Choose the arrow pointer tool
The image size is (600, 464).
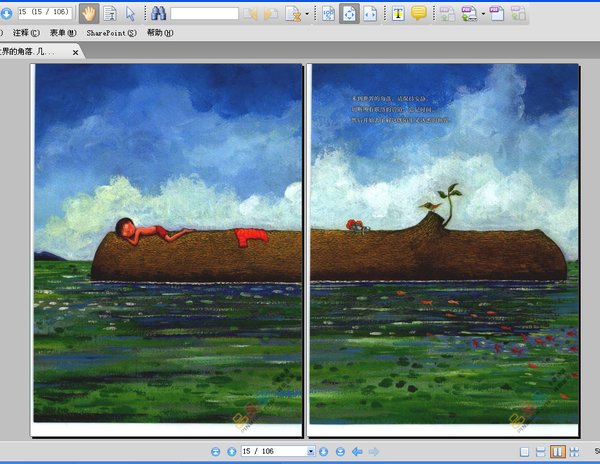pos(130,14)
